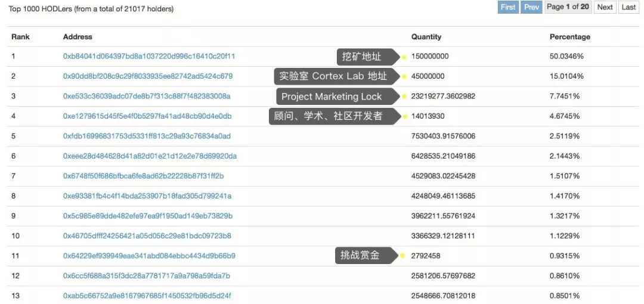Open address 0xe1279615d45f5e4f0b5297fa41ad48cb90d4e0db

point(147,116)
